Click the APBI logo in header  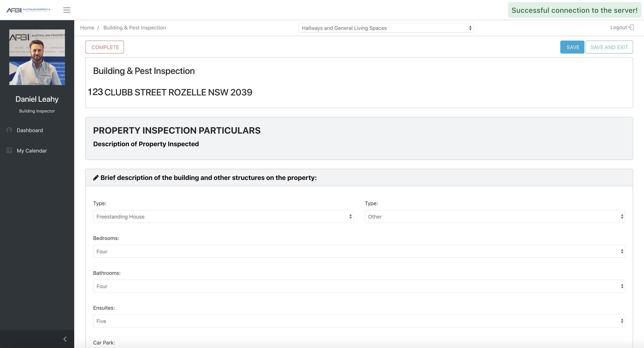coord(28,10)
